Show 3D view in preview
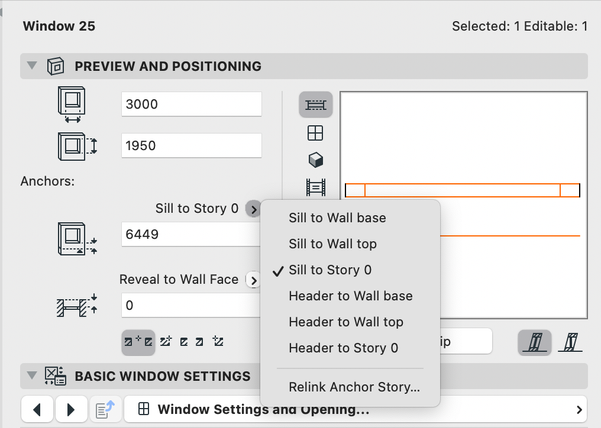This screenshot has height=428, width=601. 315,159
